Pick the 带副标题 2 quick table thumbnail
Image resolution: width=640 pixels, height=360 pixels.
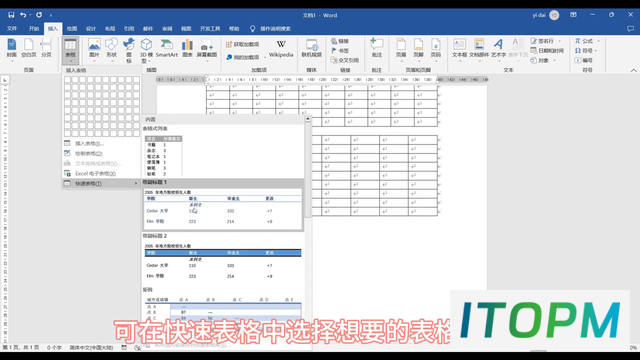[x=223, y=262]
